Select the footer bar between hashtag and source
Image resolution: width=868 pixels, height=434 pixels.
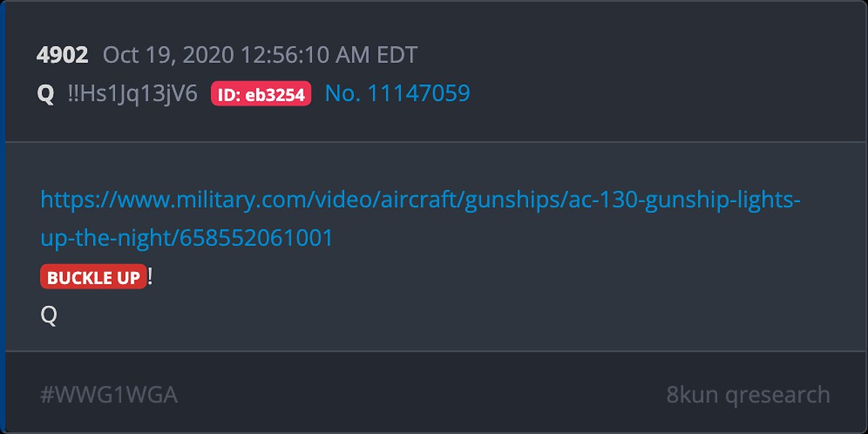[422, 395]
